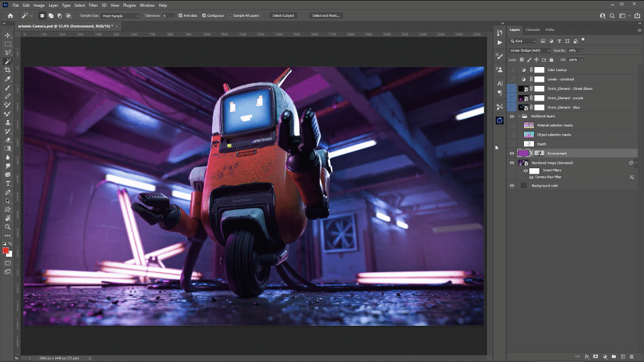
Task: Collapse the Additional layers group
Action: point(519,116)
